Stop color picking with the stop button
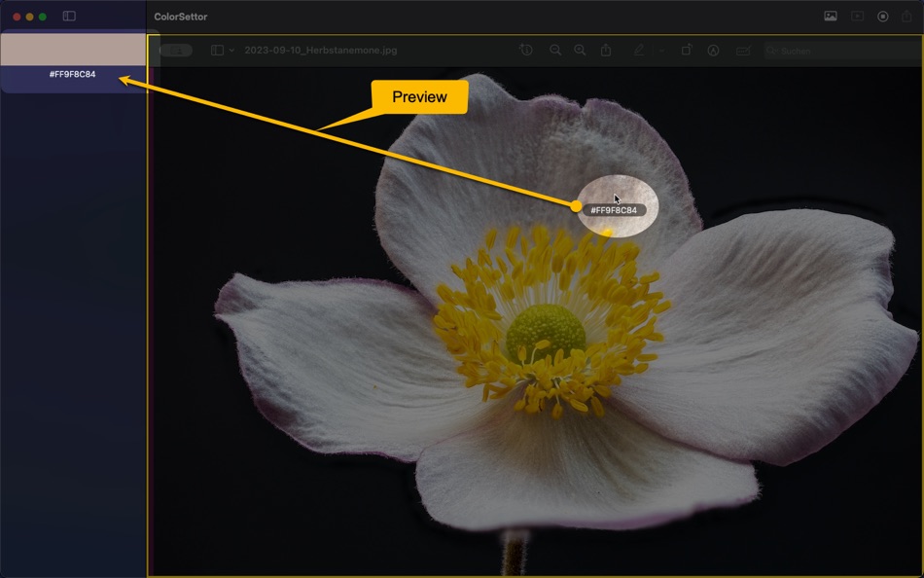 (883, 17)
